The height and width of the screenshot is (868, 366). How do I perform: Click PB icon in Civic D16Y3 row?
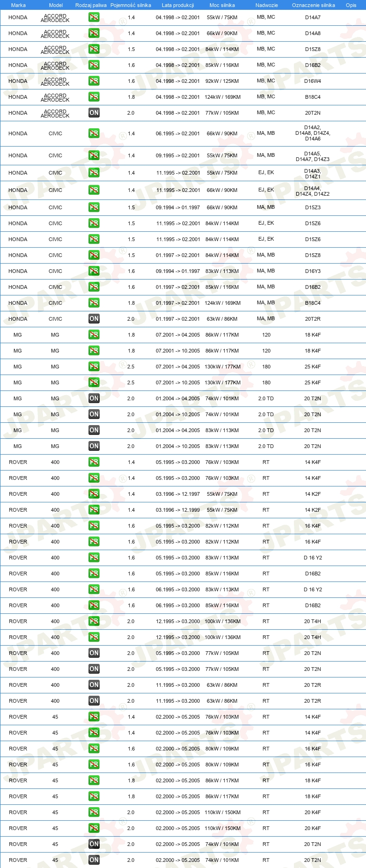[94, 271]
